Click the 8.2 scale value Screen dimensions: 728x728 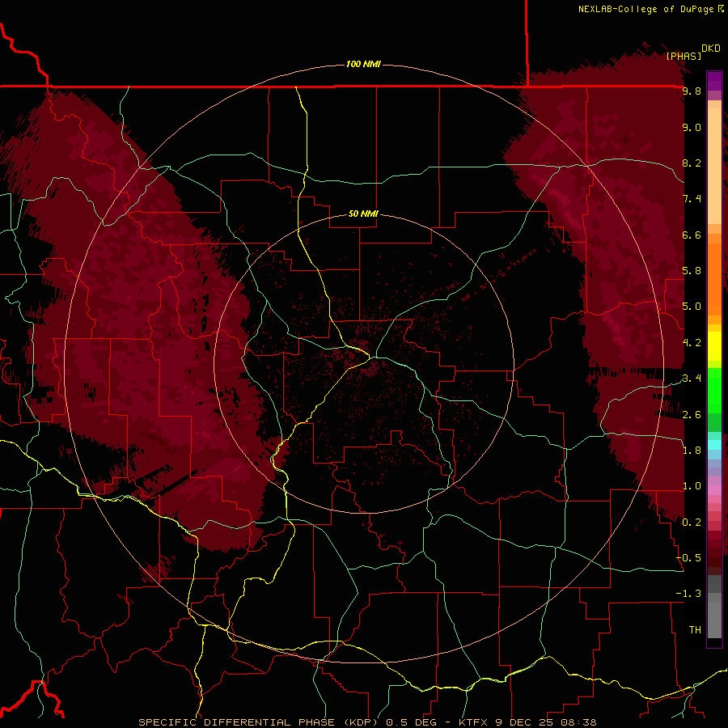click(x=692, y=163)
